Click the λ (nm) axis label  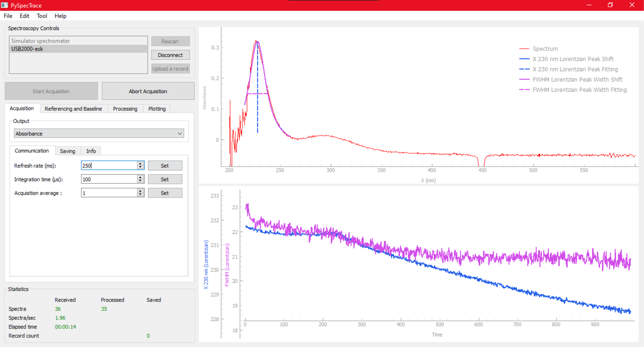(x=428, y=180)
